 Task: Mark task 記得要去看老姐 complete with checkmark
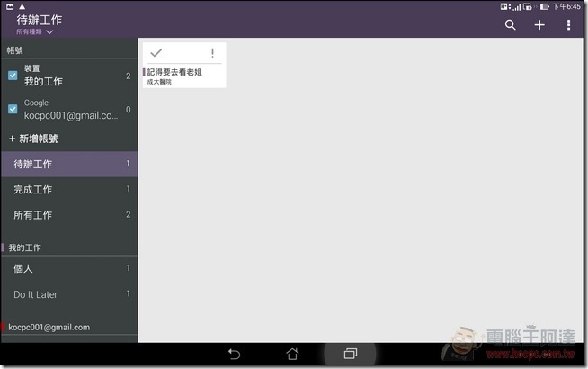point(156,53)
